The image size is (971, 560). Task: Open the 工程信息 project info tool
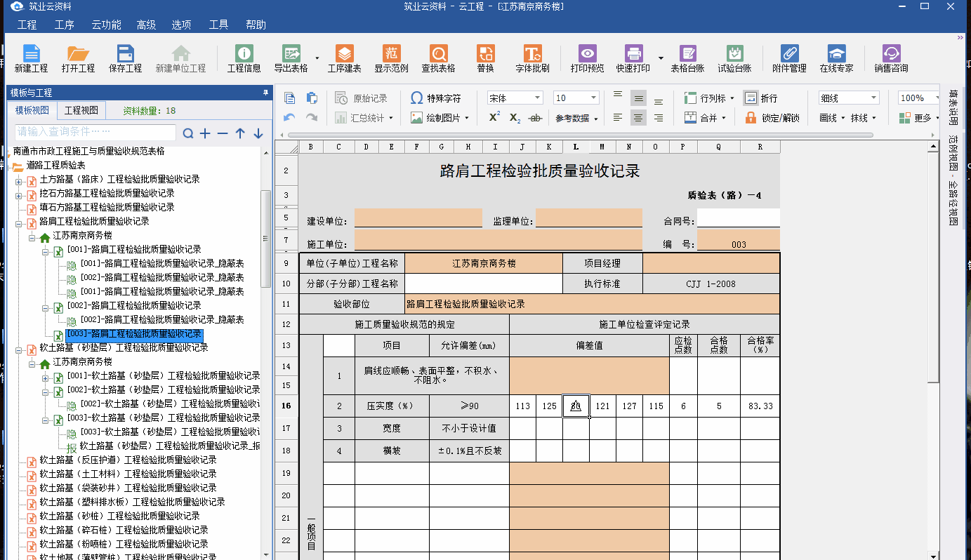tap(244, 59)
